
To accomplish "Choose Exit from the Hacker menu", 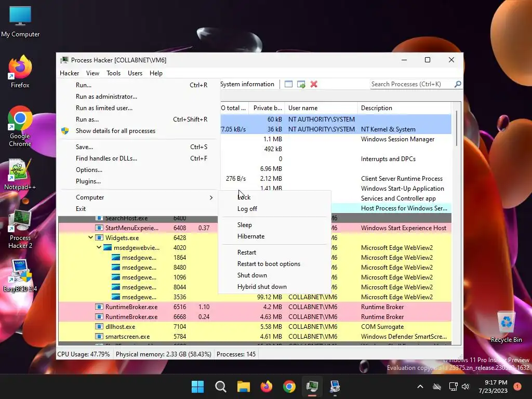I will (x=138, y=209).
